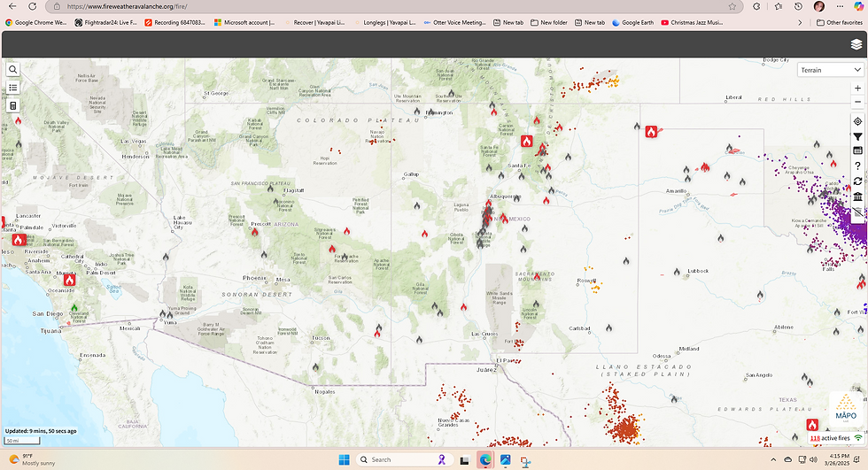This screenshot has height=470, width=868.
Task: Show hidden system tray icons chevron
Action: 773,459
